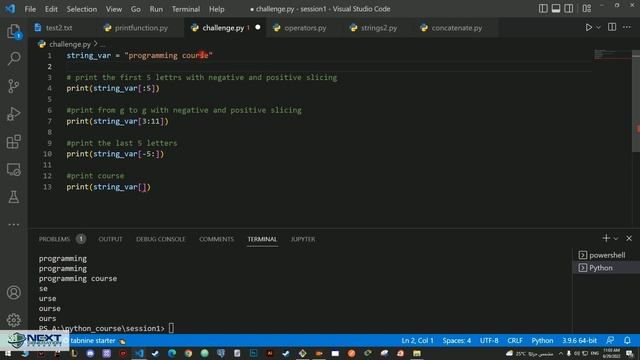Viewport: 640px width, 360px height.
Task: Open the Run menu
Action: coord(156,9)
